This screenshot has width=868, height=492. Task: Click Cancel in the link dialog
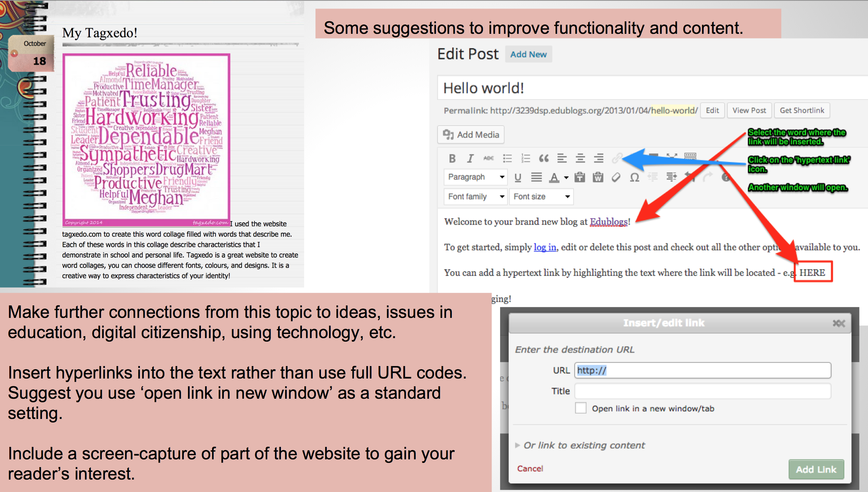(530, 469)
